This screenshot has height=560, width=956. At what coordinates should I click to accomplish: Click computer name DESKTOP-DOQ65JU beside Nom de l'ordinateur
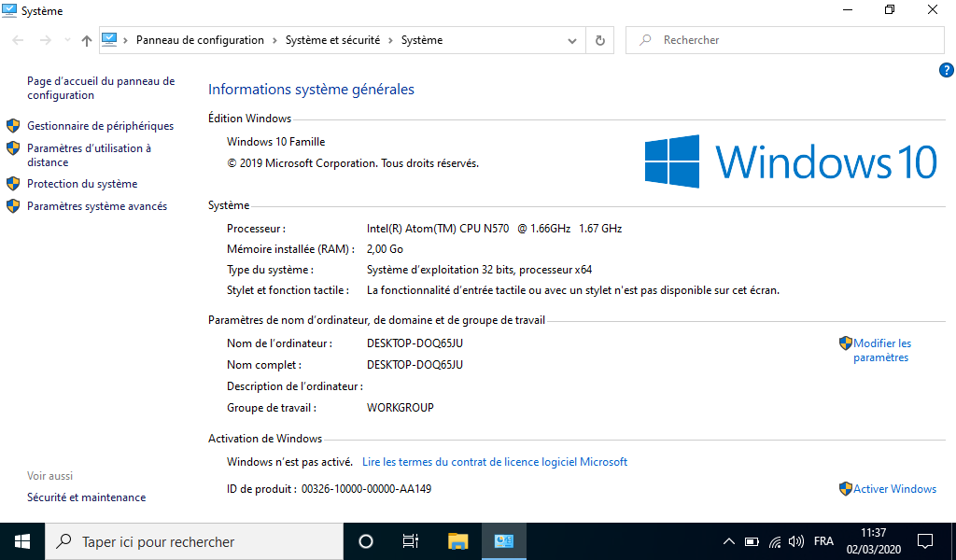point(415,343)
